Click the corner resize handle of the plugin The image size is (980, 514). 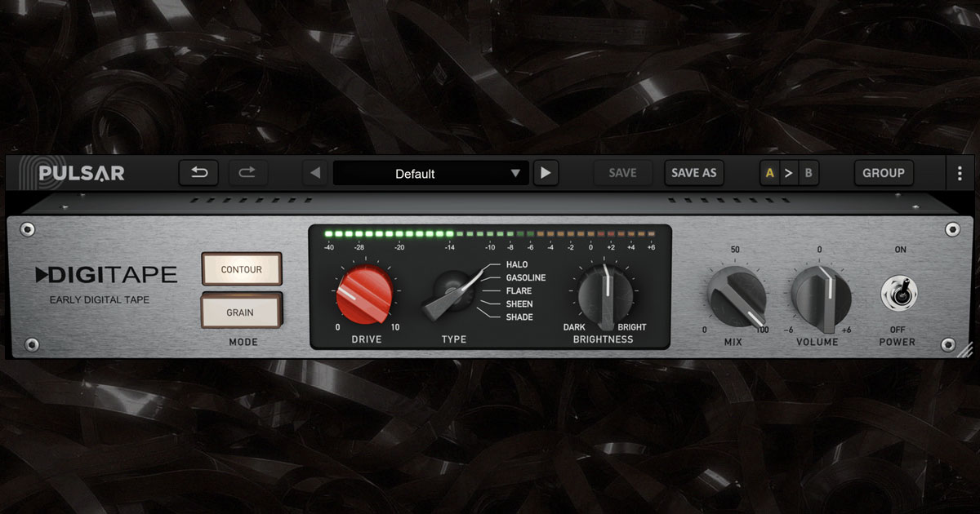coord(964,350)
